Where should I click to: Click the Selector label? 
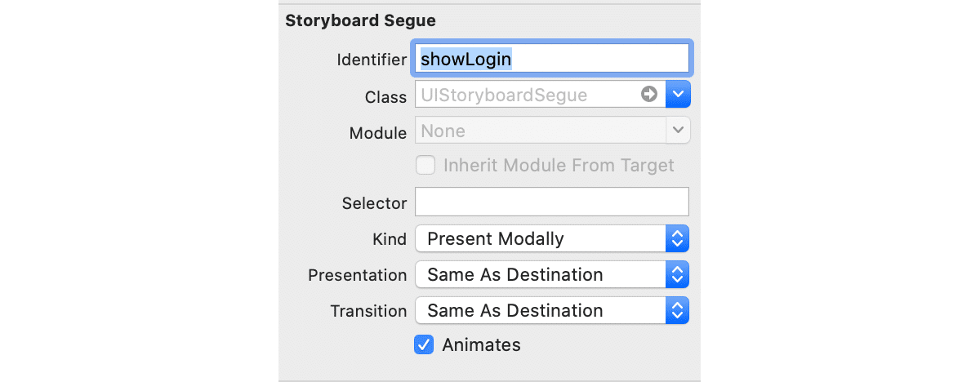pos(374,203)
